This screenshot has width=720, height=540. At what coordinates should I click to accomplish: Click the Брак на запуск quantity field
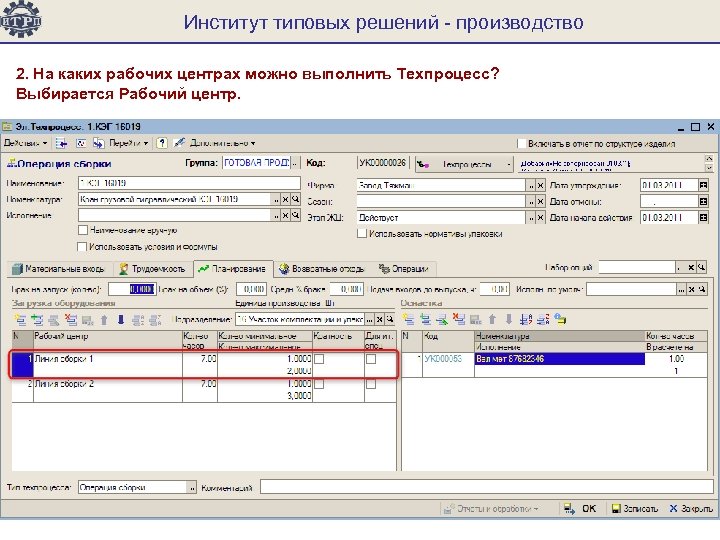tap(132, 289)
